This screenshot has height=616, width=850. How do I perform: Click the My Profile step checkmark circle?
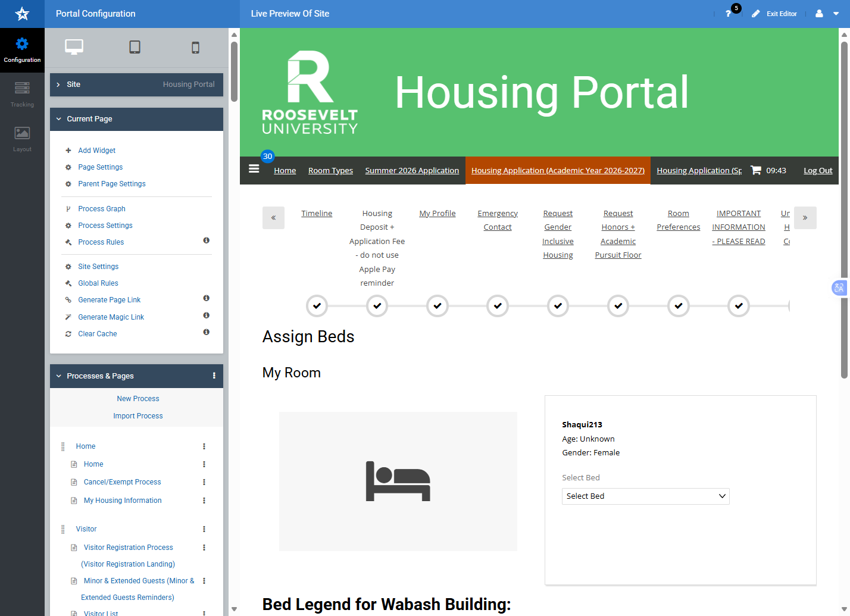point(437,306)
